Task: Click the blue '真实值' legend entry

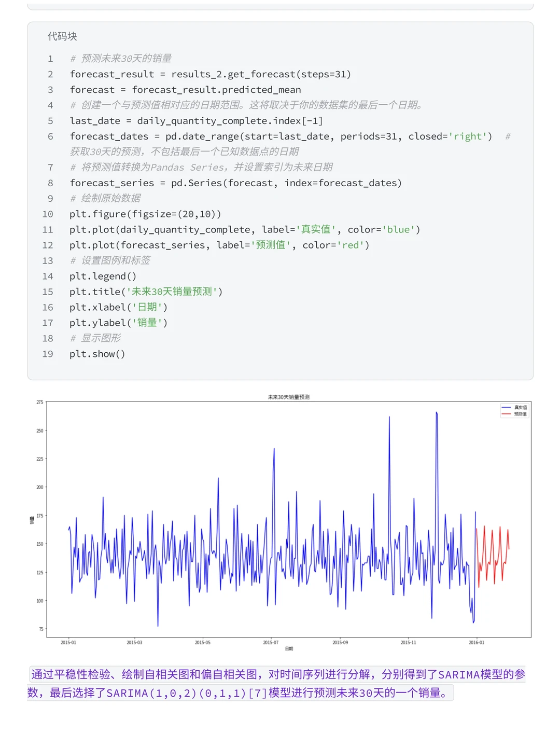Action: click(515, 408)
